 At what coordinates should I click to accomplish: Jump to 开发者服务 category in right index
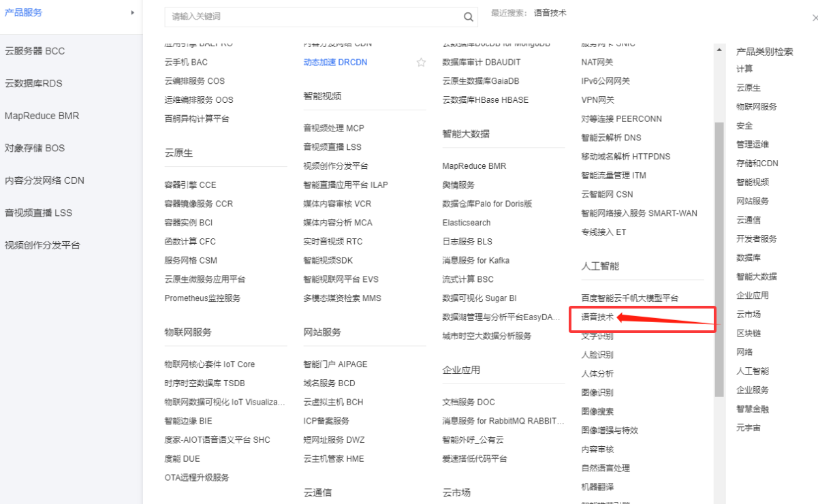pos(757,239)
